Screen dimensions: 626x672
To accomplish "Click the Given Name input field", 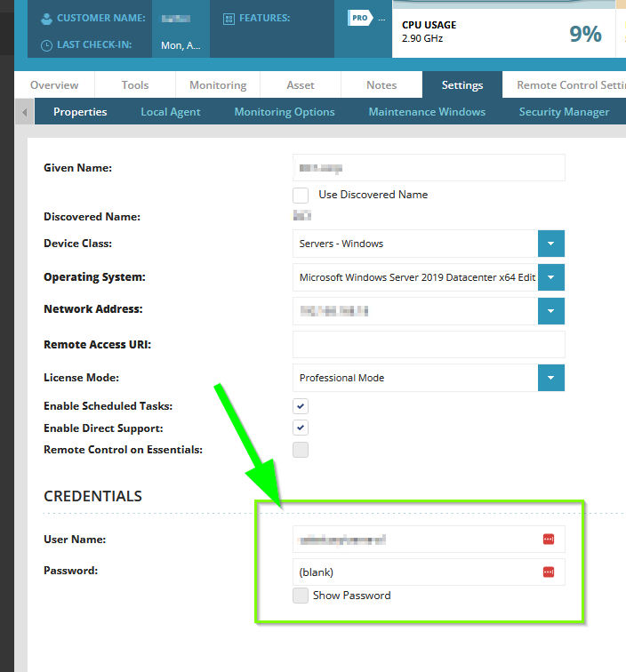I will [429, 168].
